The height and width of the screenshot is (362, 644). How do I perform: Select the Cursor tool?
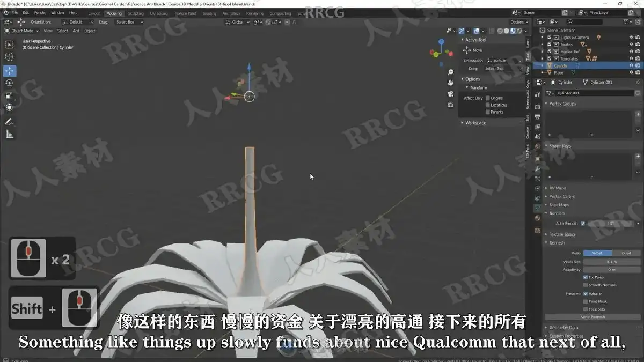tap(9, 57)
